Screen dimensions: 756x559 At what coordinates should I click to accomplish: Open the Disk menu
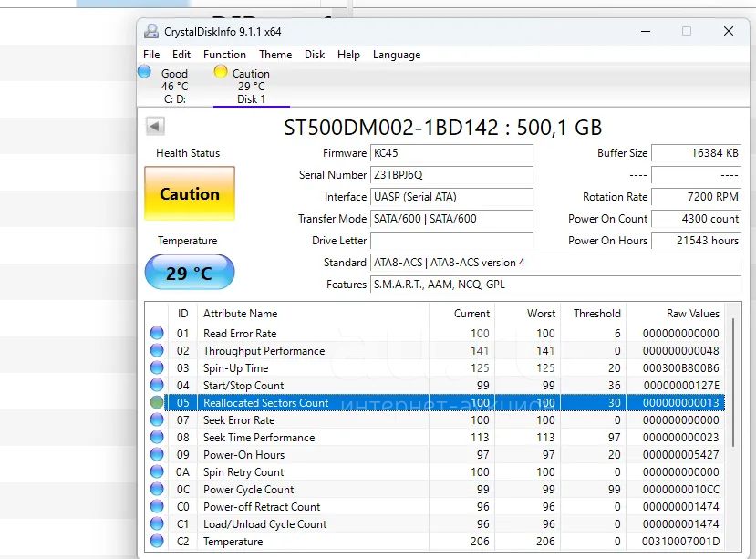click(315, 55)
